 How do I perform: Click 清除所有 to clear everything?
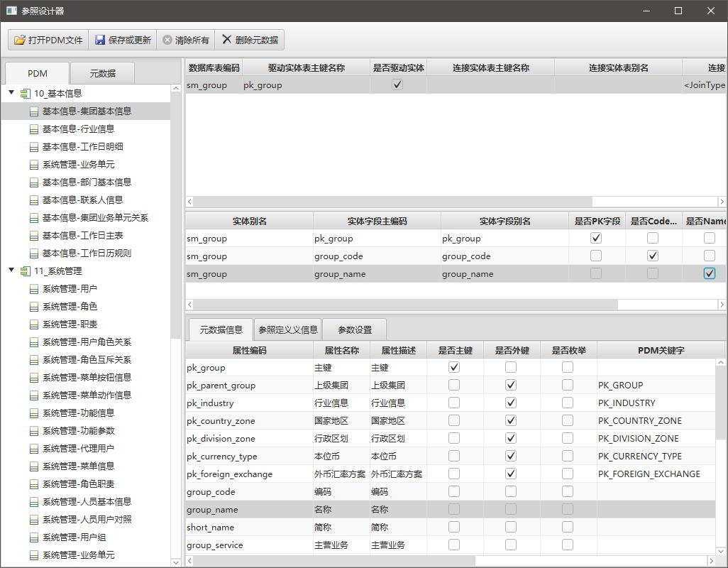pyautogui.click(x=186, y=40)
